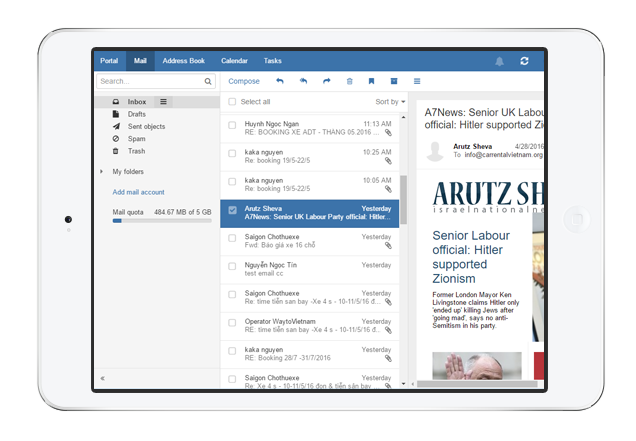
Task: Archive the selected email
Action: 393,81
